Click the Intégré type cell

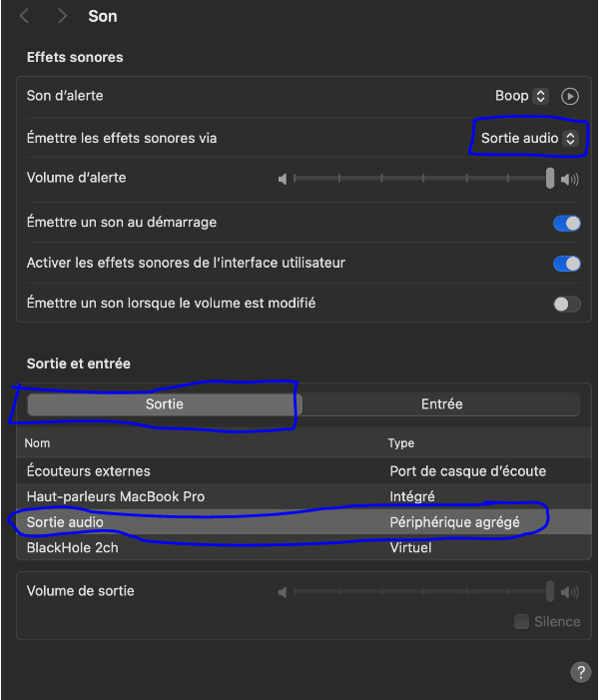pos(412,497)
